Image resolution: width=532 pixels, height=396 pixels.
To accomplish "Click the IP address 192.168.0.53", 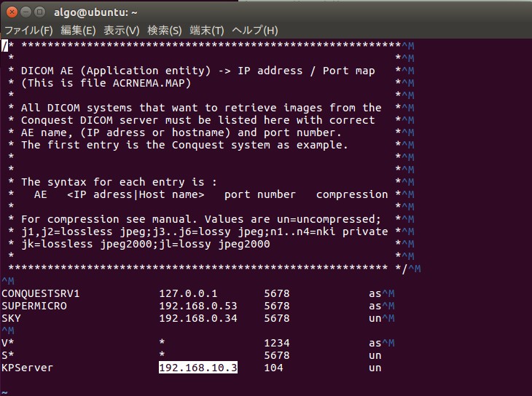I will pyautogui.click(x=198, y=306).
